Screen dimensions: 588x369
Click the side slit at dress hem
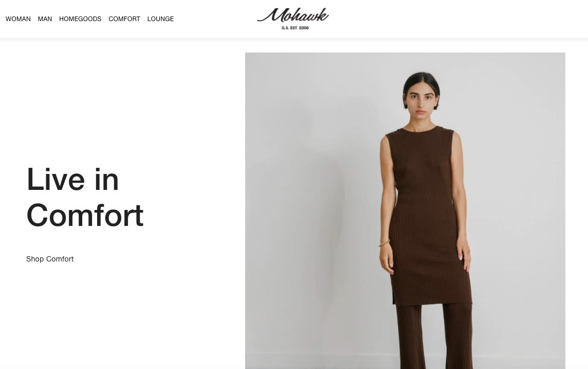(x=394, y=297)
